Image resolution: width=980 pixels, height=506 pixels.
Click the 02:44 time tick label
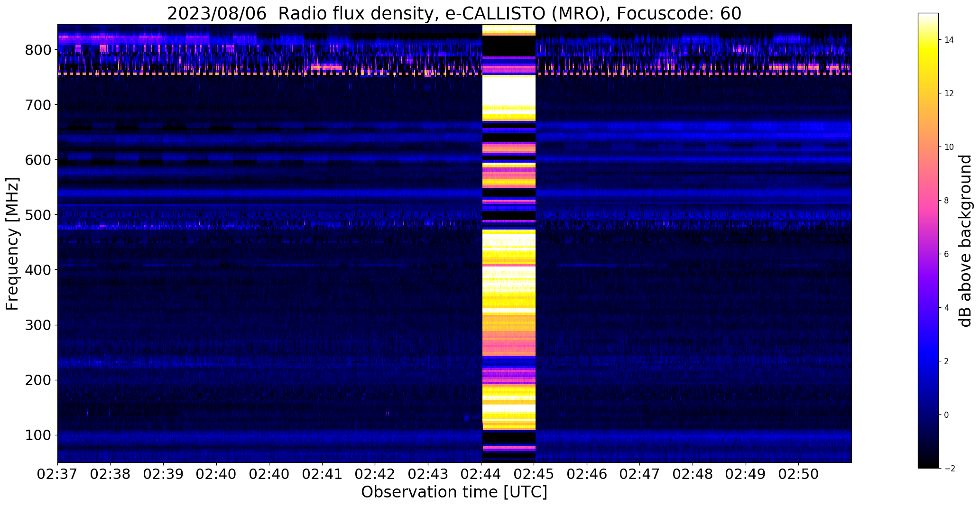tap(481, 474)
